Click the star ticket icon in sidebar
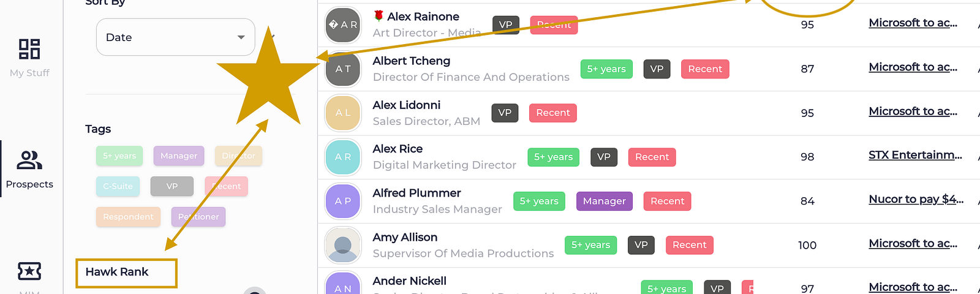 (29, 270)
